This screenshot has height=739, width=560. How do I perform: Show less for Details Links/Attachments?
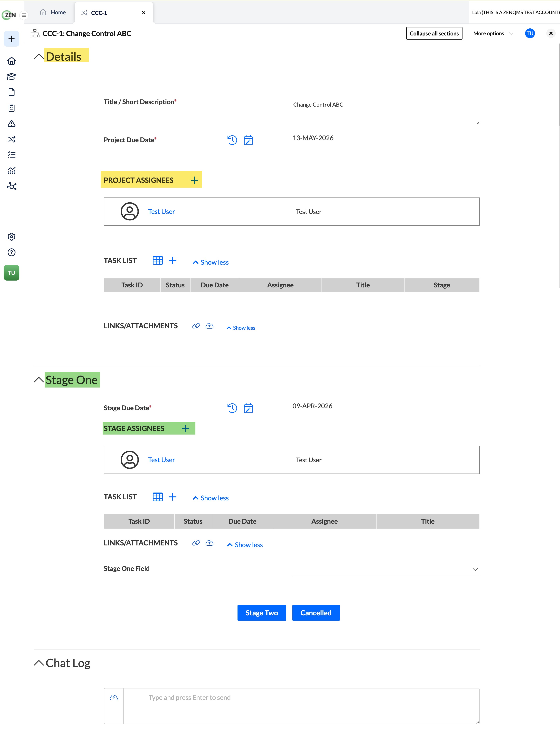[241, 328]
